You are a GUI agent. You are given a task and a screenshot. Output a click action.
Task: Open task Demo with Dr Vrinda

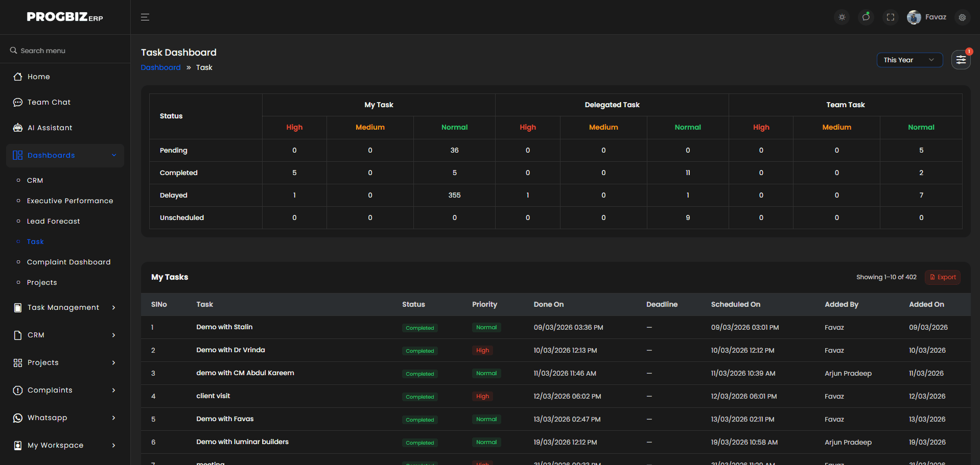[230, 350]
